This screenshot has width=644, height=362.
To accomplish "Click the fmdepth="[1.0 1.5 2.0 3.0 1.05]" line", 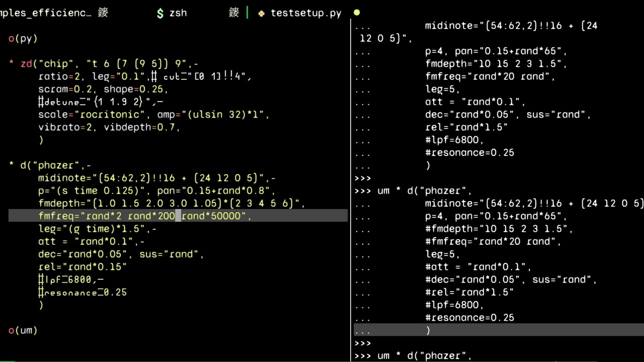I will coord(172,204).
